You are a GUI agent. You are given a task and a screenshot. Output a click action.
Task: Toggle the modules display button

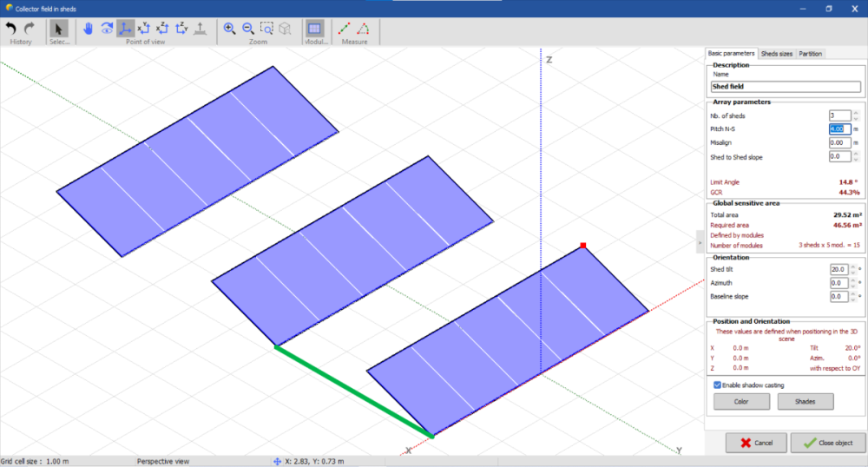(x=315, y=29)
